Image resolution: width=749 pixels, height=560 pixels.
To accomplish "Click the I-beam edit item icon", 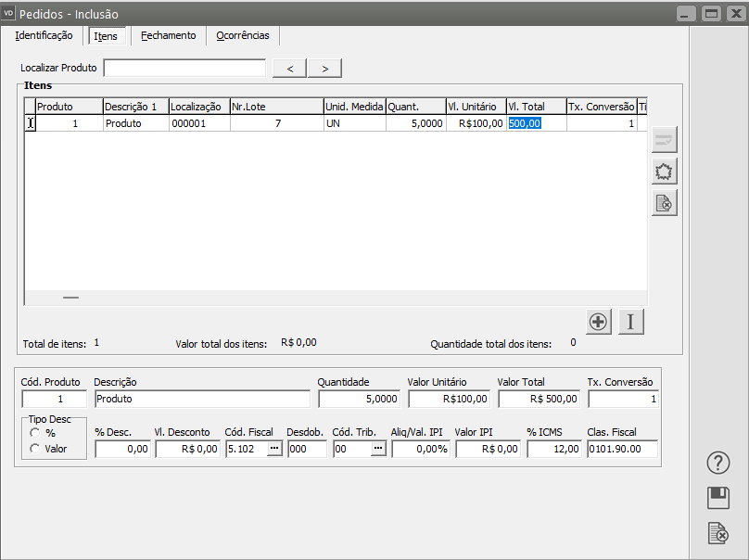I will pos(631,322).
